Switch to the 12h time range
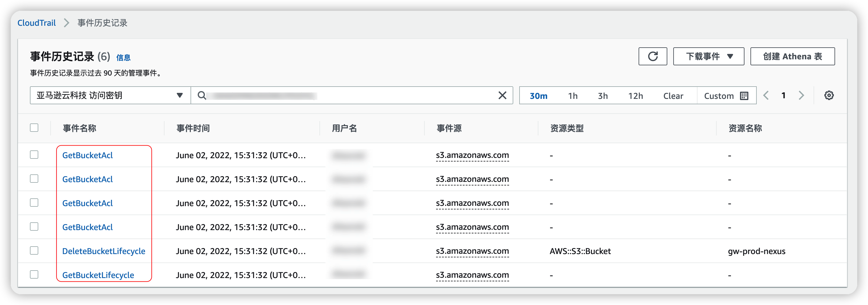Viewport: 868px width, 305px height. click(635, 96)
